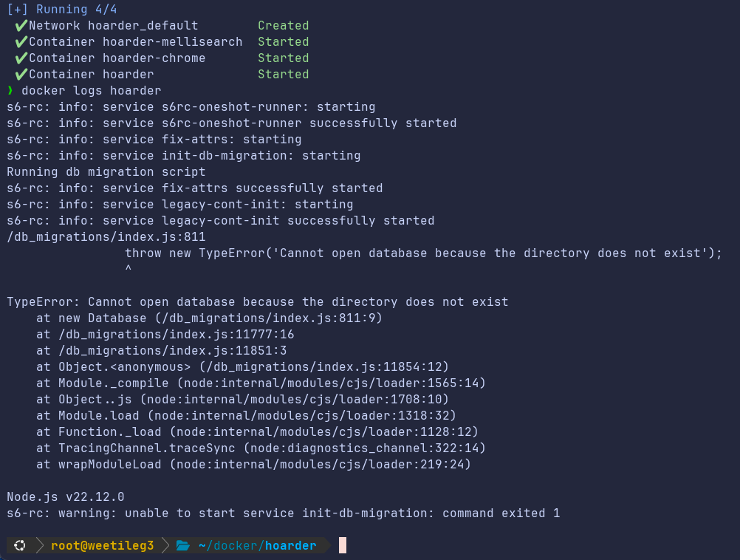The width and height of the screenshot is (740, 560).
Task: Click /db_migrations/index.js:811 file reference
Action: coord(106,236)
